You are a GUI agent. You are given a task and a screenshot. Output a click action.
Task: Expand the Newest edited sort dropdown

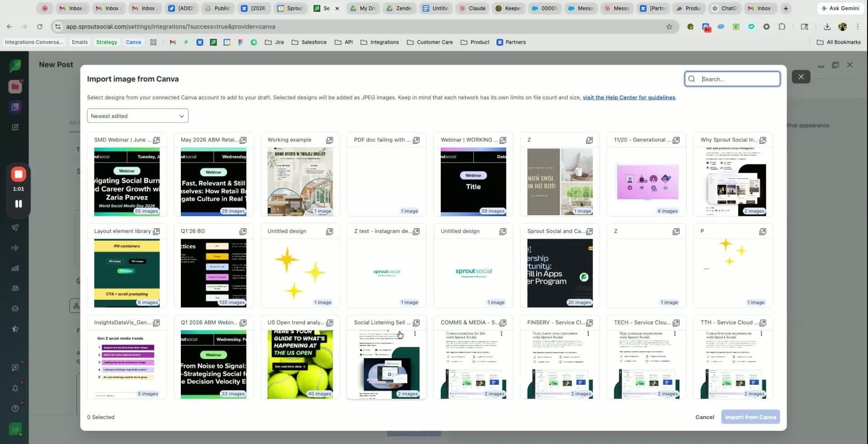click(x=137, y=116)
